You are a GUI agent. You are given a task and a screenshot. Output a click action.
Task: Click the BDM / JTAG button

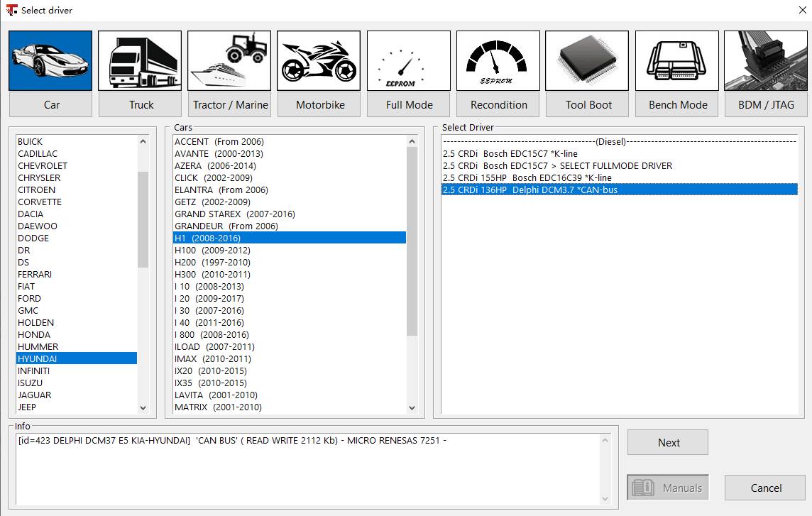click(x=767, y=104)
